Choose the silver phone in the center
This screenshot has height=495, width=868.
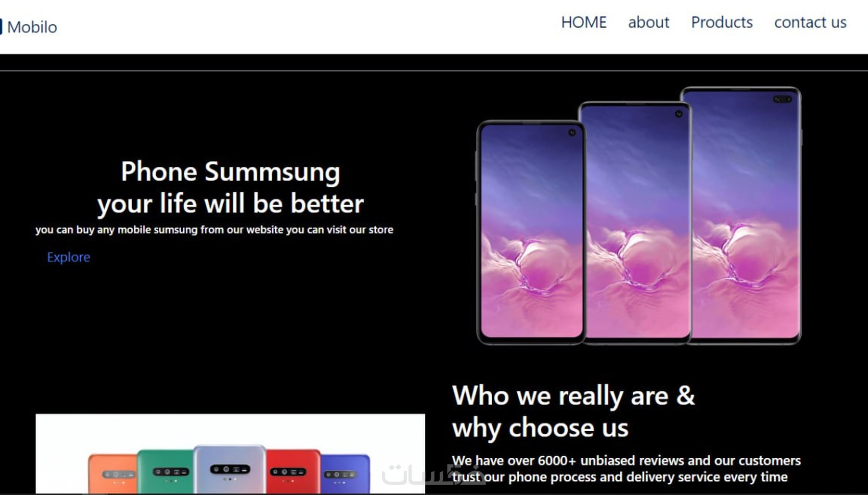click(230, 469)
